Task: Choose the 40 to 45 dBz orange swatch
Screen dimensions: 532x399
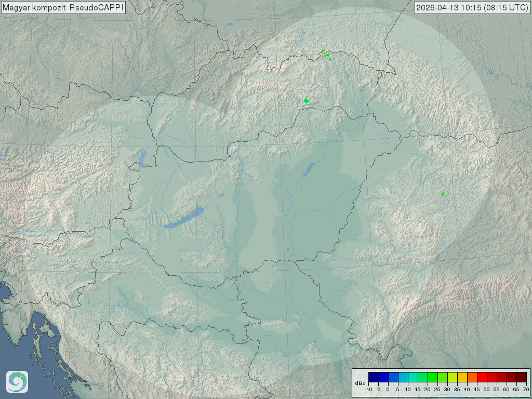Action: (472, 377)
